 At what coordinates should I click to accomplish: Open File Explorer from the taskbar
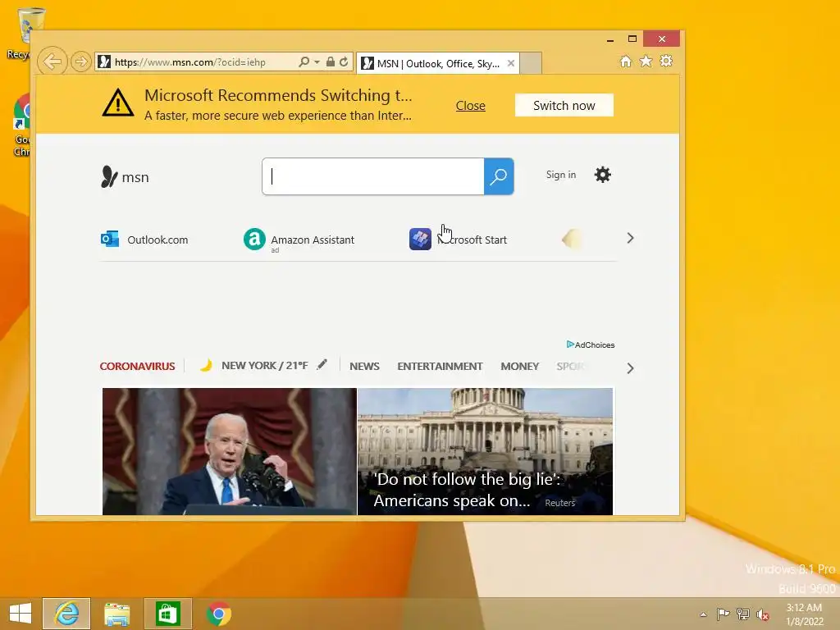click(x=116, y=614)
